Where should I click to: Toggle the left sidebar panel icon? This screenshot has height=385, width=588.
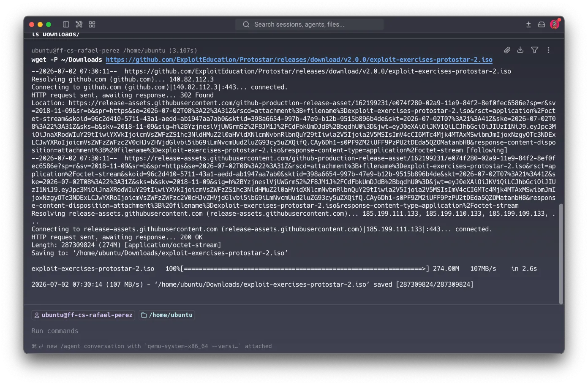66,24
